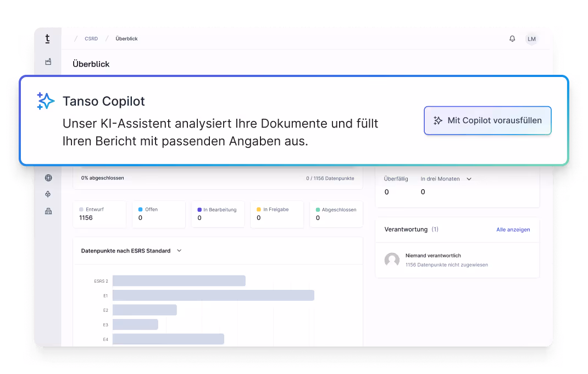Click the Überblick page heading
This screenshot has width=588, height=374.
(91, 64)
